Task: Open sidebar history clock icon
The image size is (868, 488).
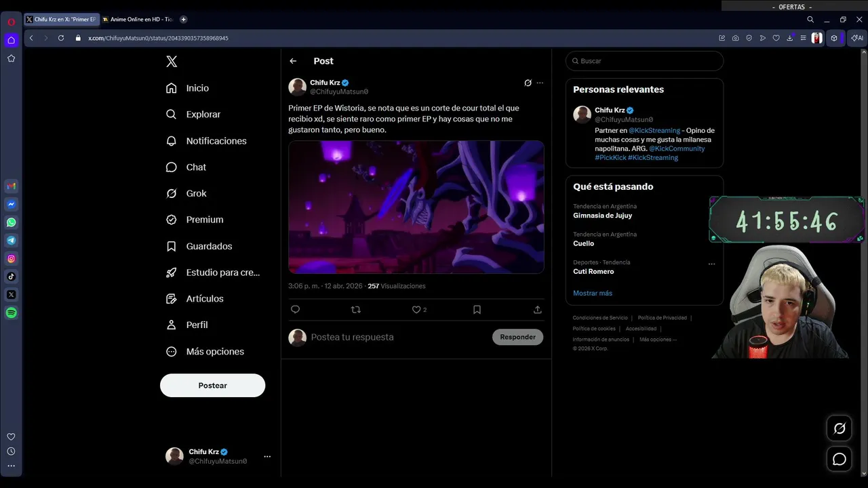Action: tap(11, 451)
